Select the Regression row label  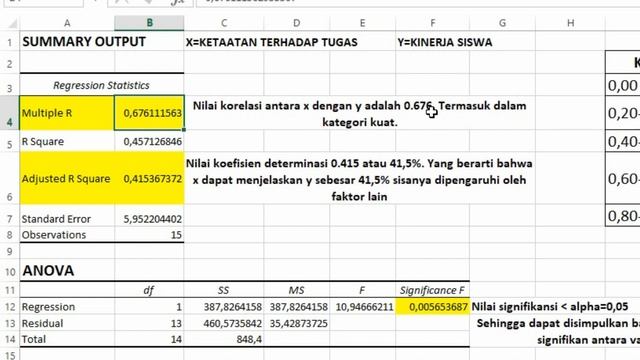[67, 307]
